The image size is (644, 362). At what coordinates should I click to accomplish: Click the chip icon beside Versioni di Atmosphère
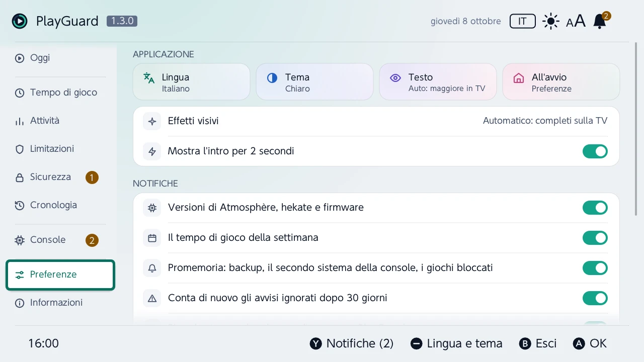click(152, 208)
